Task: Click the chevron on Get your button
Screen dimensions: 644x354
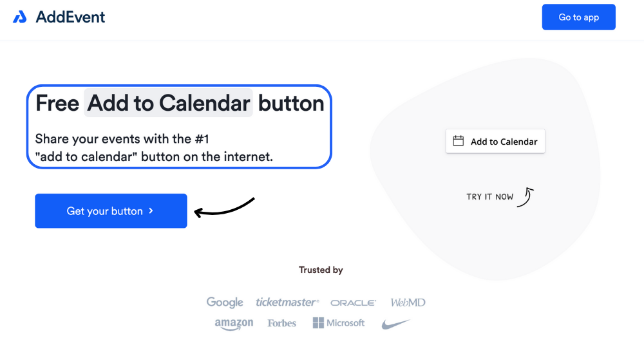Action: click(151, 210)
